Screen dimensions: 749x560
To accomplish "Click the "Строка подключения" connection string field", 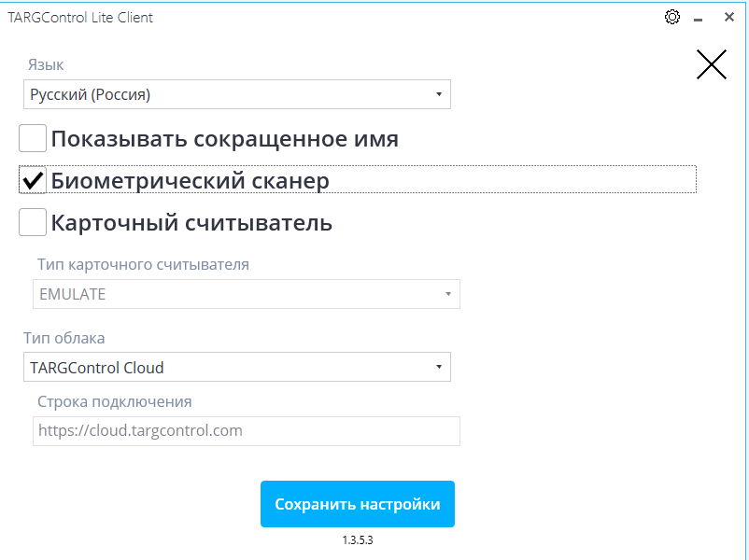I will (247, 430).
